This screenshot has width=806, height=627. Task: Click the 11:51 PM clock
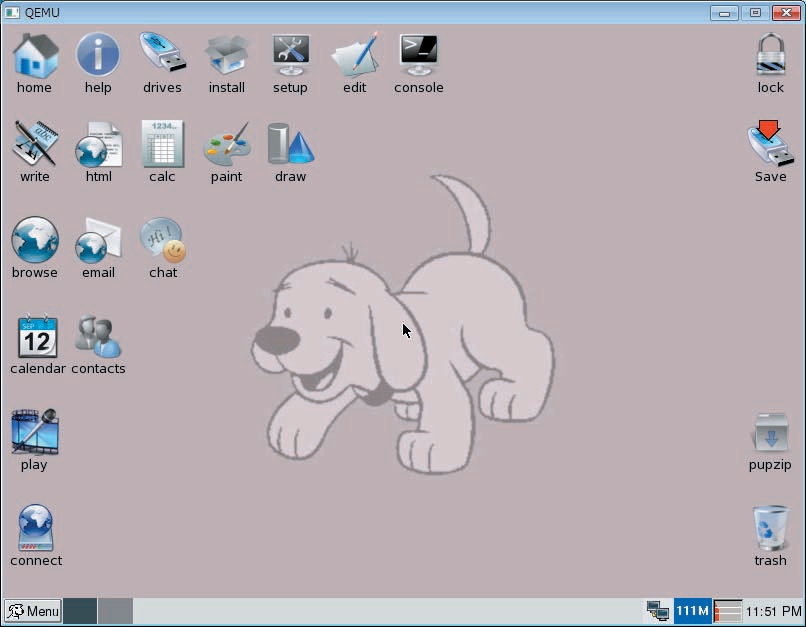pyautogui.click(x=774, y=611)
